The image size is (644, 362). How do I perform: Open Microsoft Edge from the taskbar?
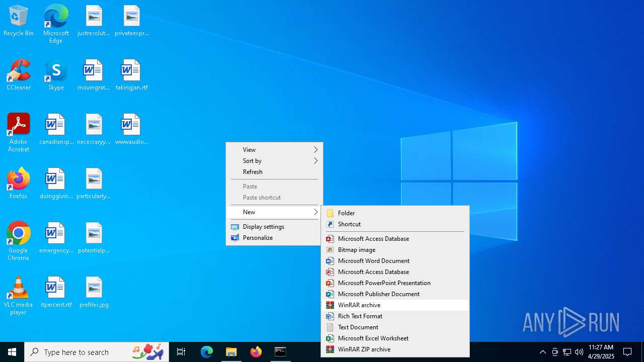(x=207, y=352)
